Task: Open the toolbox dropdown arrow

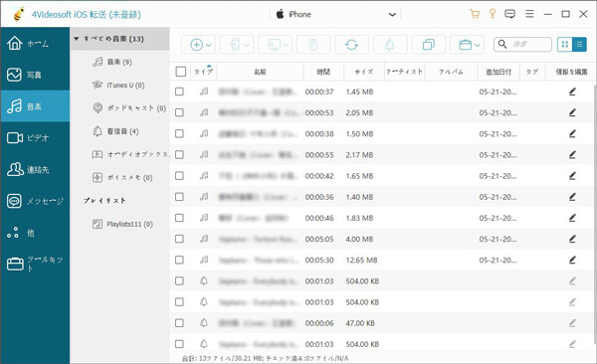Action: tap(478, 46)
